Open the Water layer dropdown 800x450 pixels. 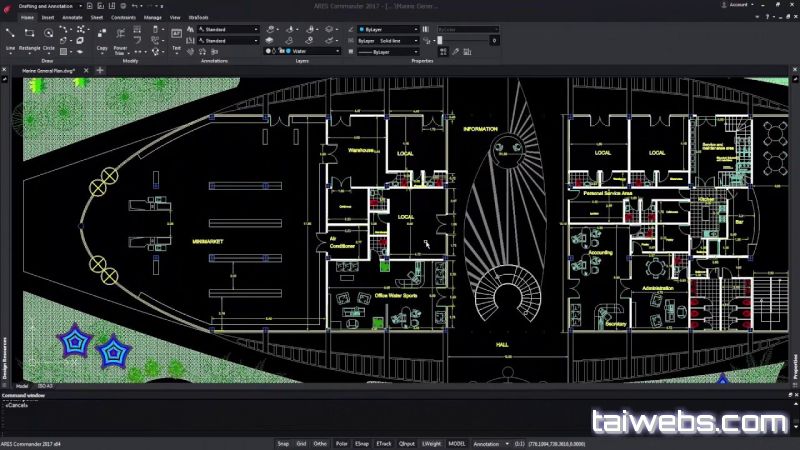pyautogui.click(x=308, y=51)
